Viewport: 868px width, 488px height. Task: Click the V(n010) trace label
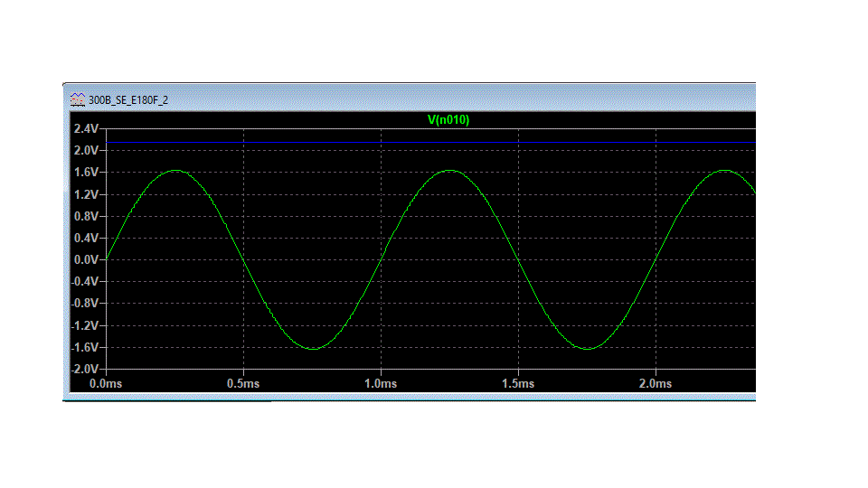(448, 119)
